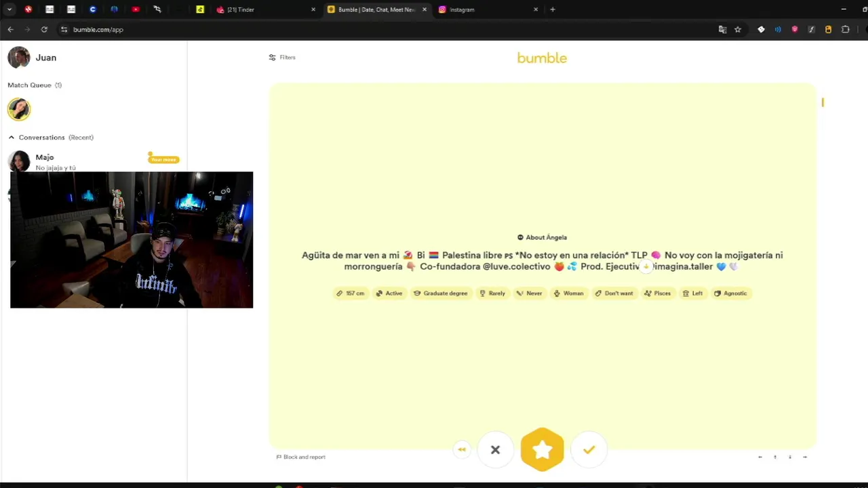Click the Don't want badge
Screen dimensions: 868x488
(x=614, y=293)
